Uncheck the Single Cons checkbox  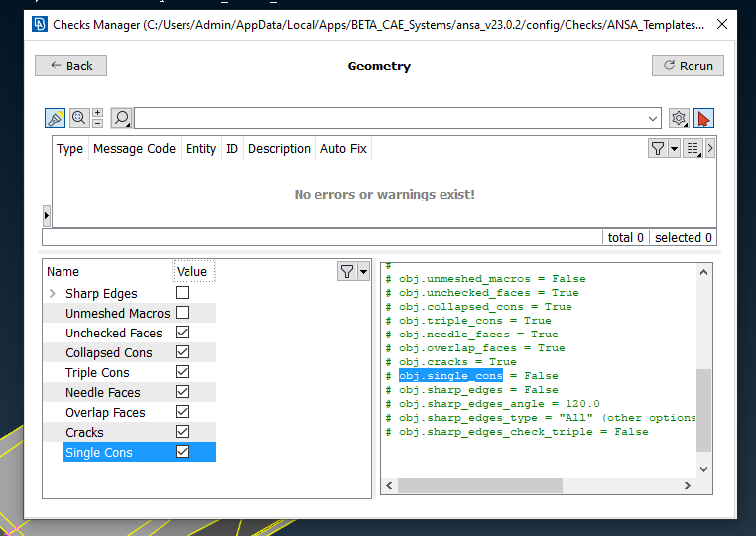coord(183,452)
